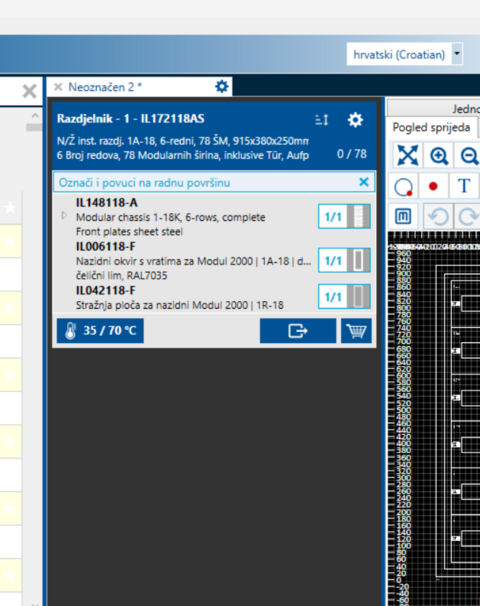
Task: Open the Razdjelnik panel gear settings
Action: click(x=355, y=120)
